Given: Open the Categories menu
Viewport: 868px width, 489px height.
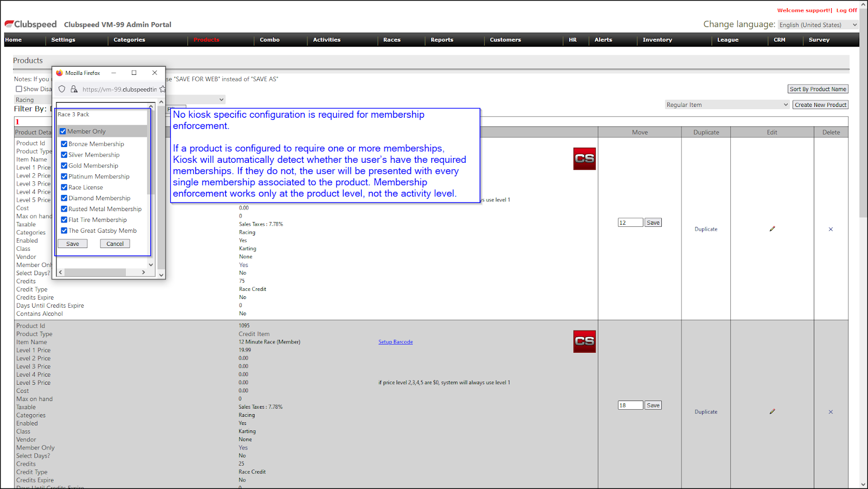Looking at the screenshot, I should [129, 40].
